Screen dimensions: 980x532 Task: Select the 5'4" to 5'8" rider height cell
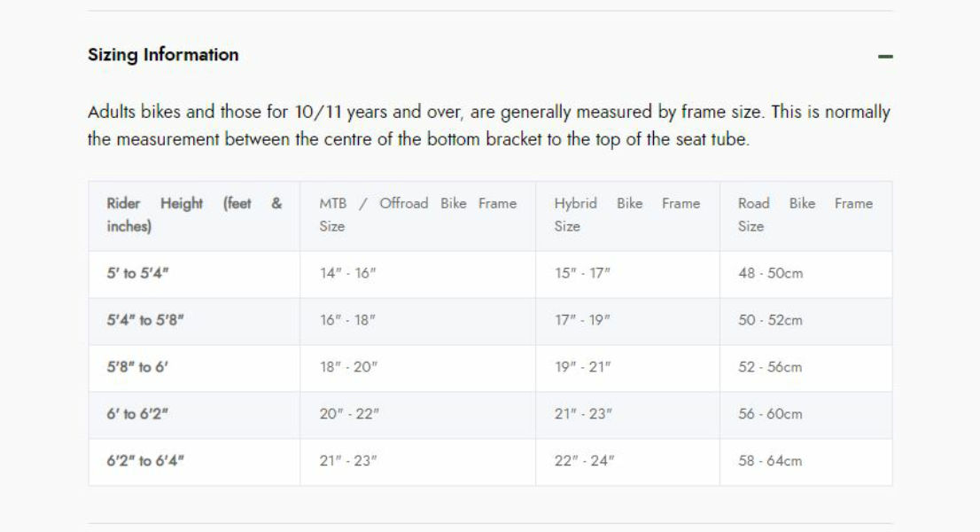click(145, 321)
